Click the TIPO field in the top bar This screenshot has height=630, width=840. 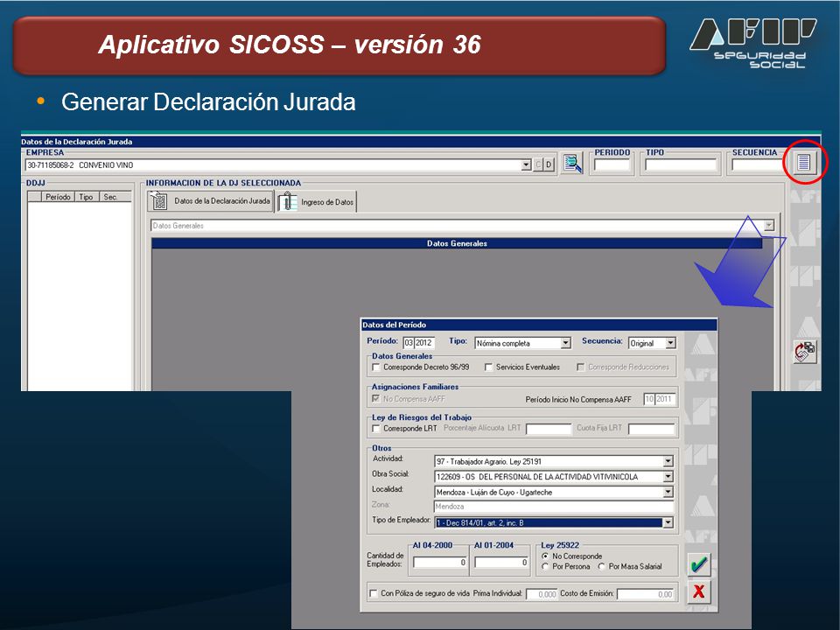pos(681,165)
